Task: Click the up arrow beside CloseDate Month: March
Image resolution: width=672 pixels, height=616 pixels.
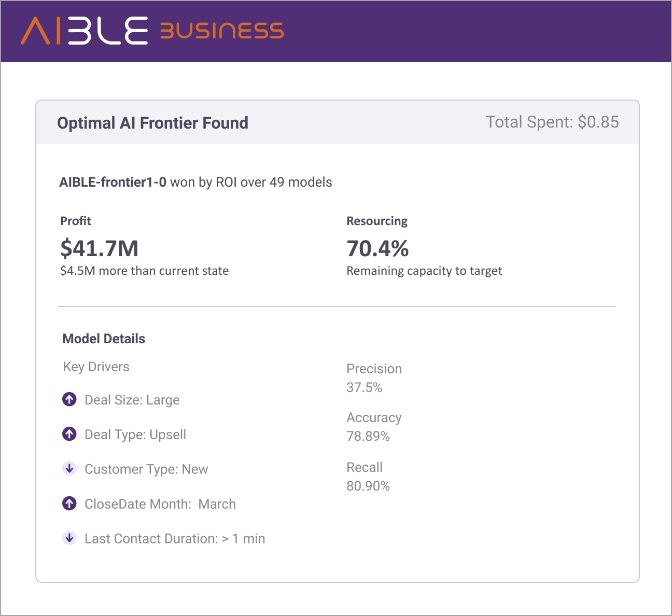Action: (x=69, y=503)
